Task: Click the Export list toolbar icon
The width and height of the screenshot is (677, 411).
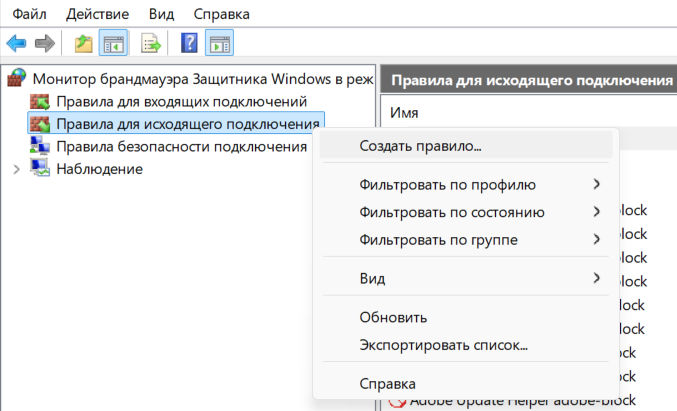Action: coord(151,43)
